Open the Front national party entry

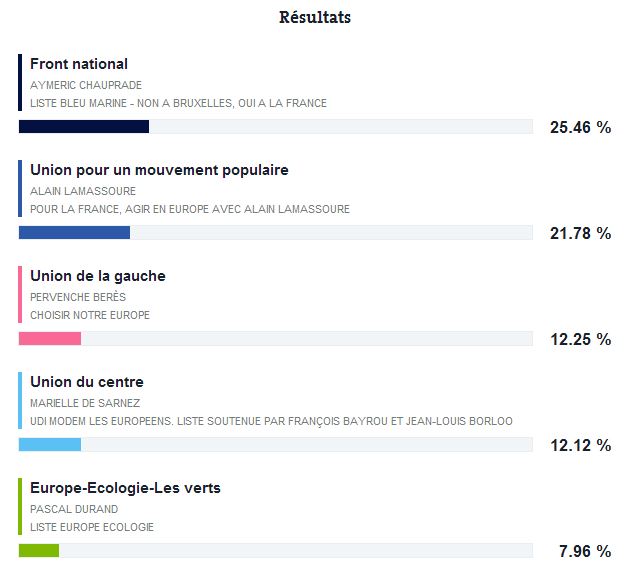[x=79, y=64]
